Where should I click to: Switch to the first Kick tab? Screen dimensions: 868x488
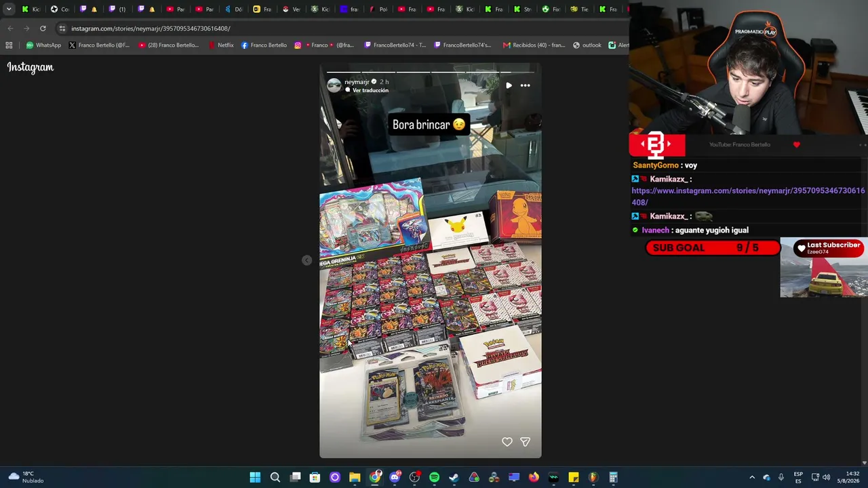pyautogui.click(x=31, y=9)
